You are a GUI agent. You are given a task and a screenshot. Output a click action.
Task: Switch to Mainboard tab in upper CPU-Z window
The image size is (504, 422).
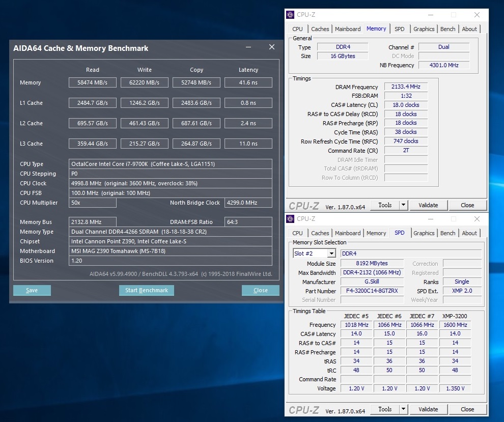[x=348, y=29]
